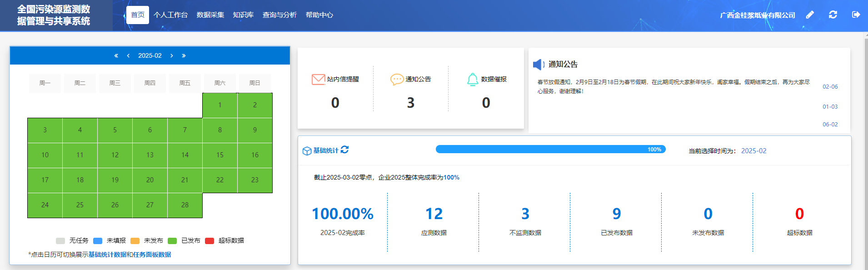Image resolution: width=868 pixels, height=270 pixels.
Task: Click the 通知公告 speaker icon
Action: (539, 65)
